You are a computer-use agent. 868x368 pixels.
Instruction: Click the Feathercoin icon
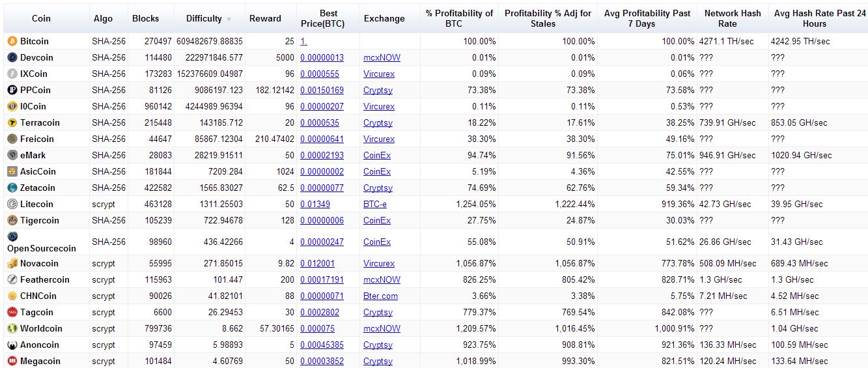12,279
